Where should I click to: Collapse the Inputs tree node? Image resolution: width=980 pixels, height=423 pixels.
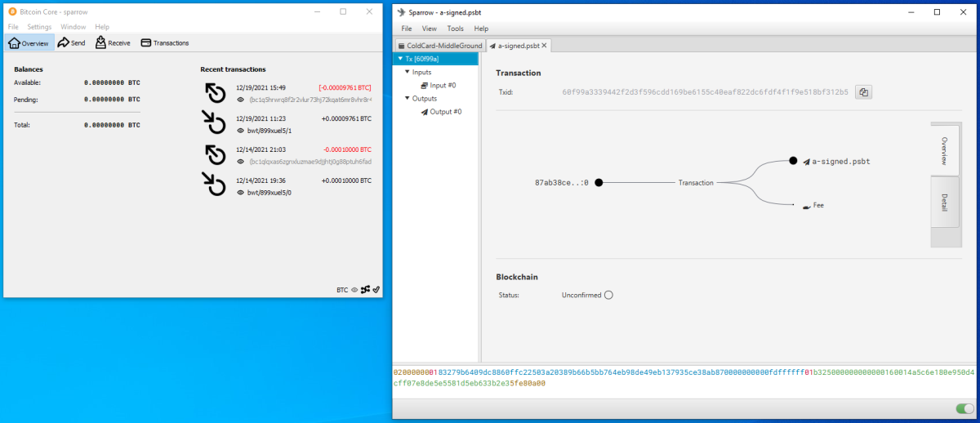tap(407, 72)
